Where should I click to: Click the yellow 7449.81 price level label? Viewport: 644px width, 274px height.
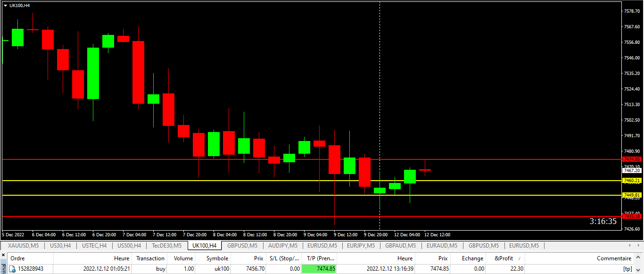coord(632,195)
